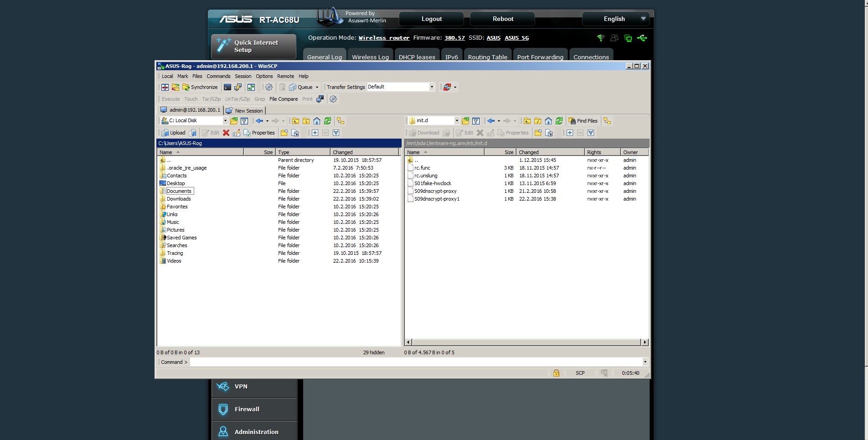This screenshot has width=868, height=440.
Task: Click Reboot button on router page
Action: (502, 19)
